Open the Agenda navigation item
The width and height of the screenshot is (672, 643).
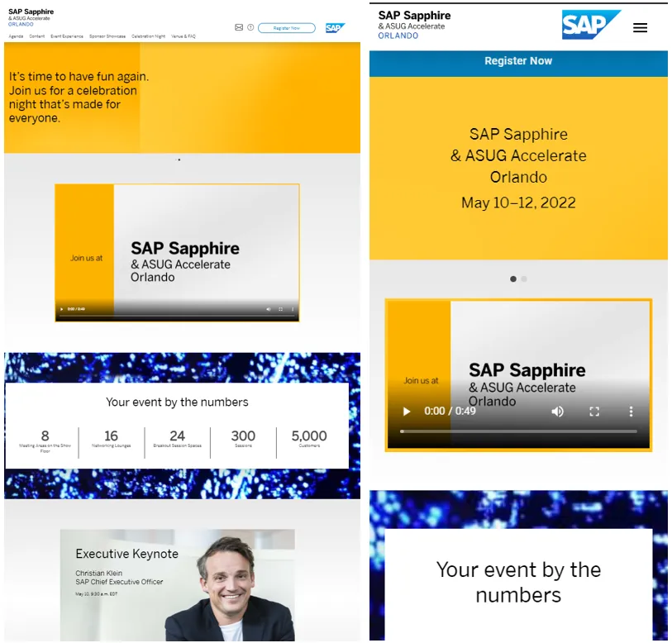tap(16, 36)
